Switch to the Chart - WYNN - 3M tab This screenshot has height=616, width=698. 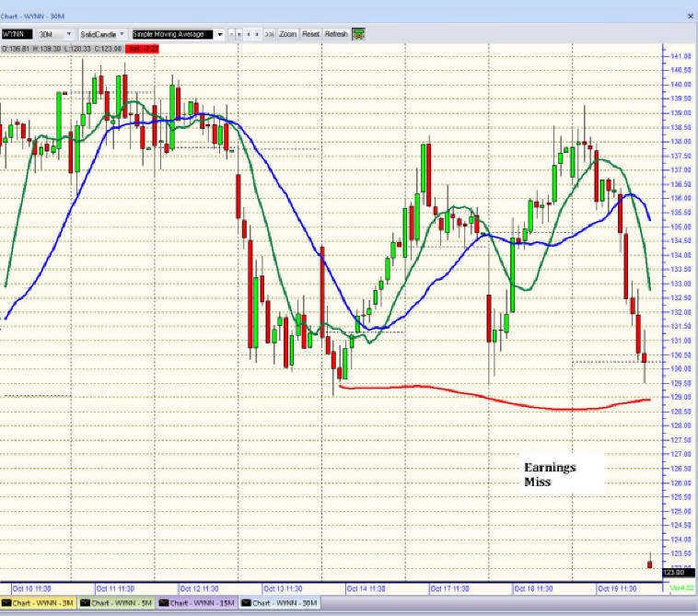(38, 603)
